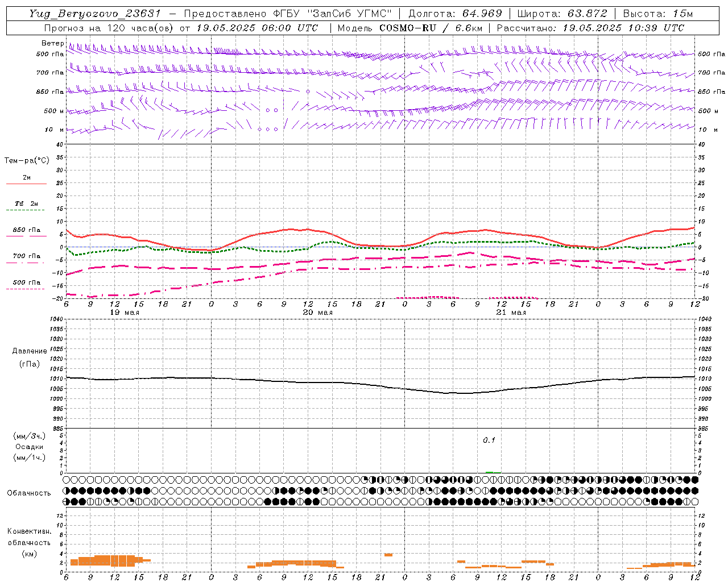
Task: Click the Модель COSMO-RU / 6.6км label
Action: click(x=409, y=28)
